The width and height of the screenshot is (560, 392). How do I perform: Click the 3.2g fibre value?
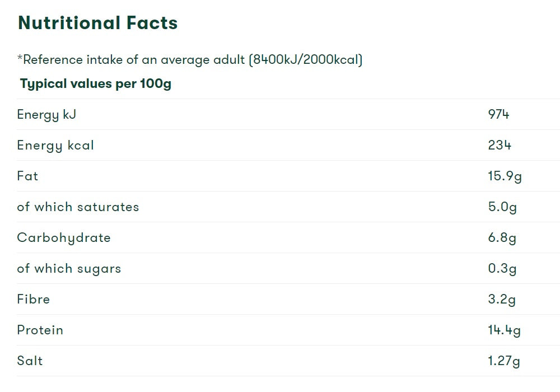(x=502, y=299)
